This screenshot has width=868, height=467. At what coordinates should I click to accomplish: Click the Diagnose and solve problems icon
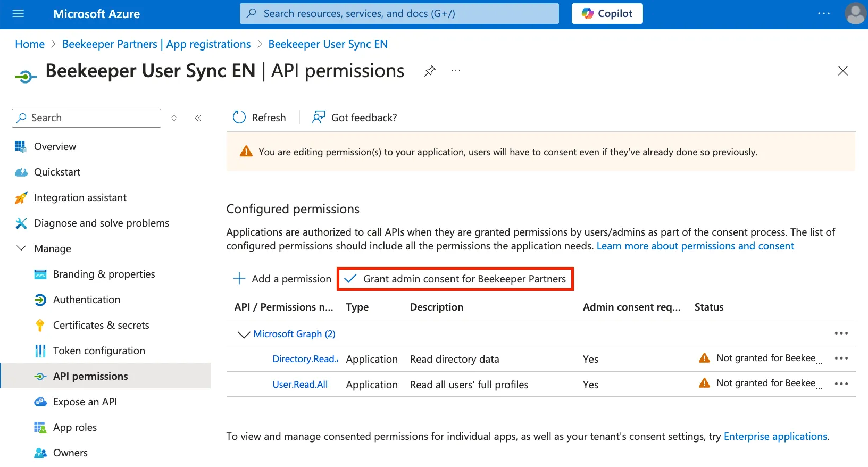(x=21, y=223)
